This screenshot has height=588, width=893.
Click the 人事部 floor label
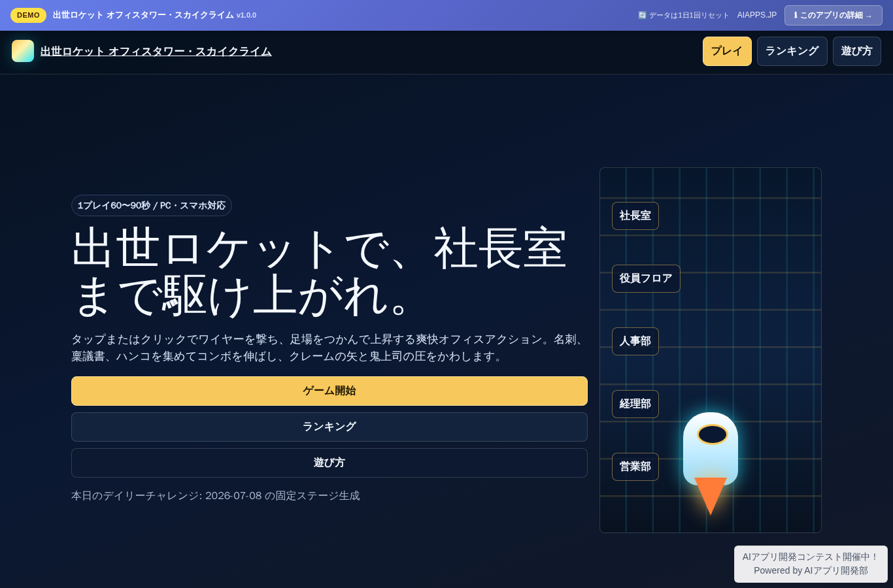[x=635, y=341]
